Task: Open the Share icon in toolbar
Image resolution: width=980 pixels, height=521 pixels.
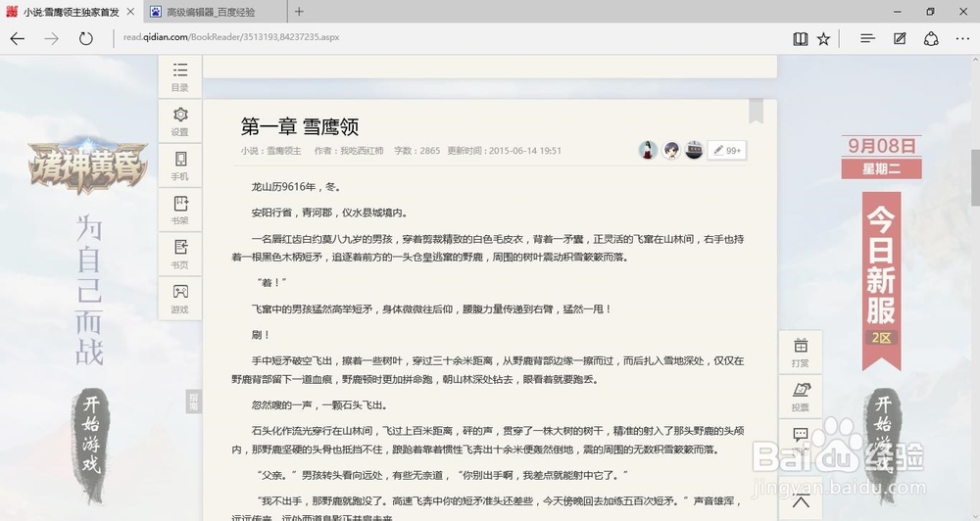Action: click(x=931, y=39)
